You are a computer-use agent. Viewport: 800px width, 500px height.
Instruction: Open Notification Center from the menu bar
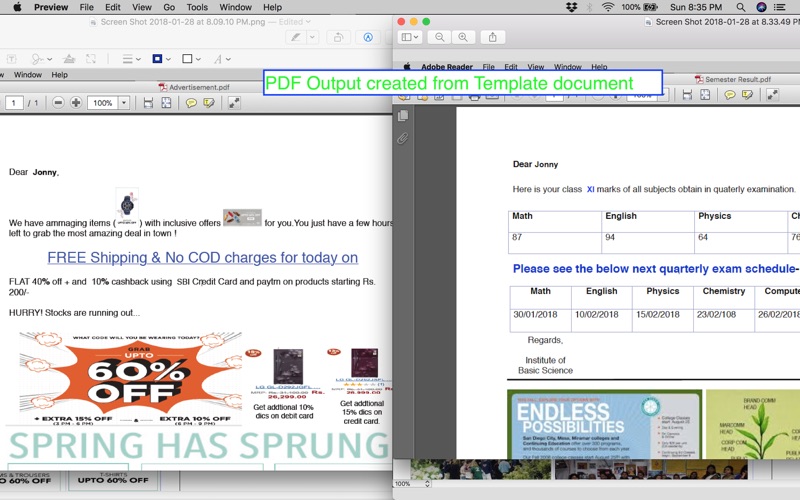pyautogui.click(x=779, y=7)
